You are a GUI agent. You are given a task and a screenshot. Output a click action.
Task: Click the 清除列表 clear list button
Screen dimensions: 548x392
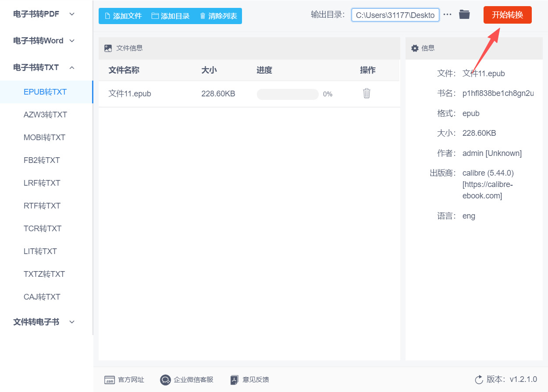pyautogui.click(x=218, y=16)
